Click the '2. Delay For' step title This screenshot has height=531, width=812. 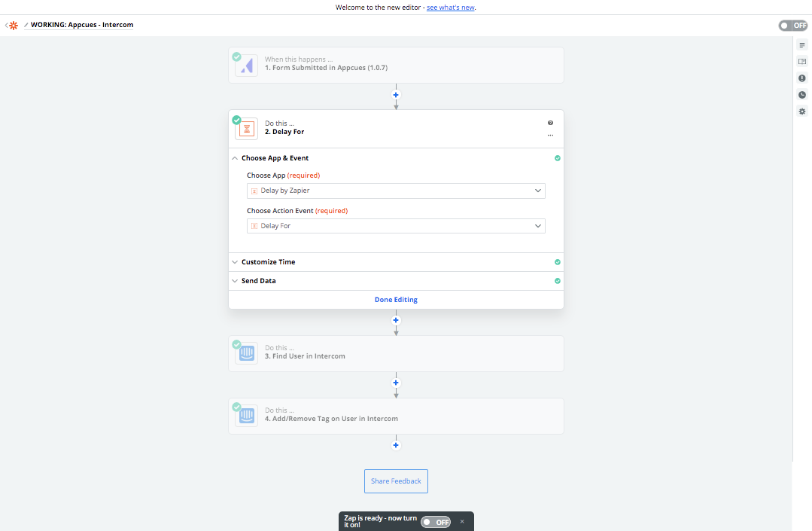tap(284, 132)
